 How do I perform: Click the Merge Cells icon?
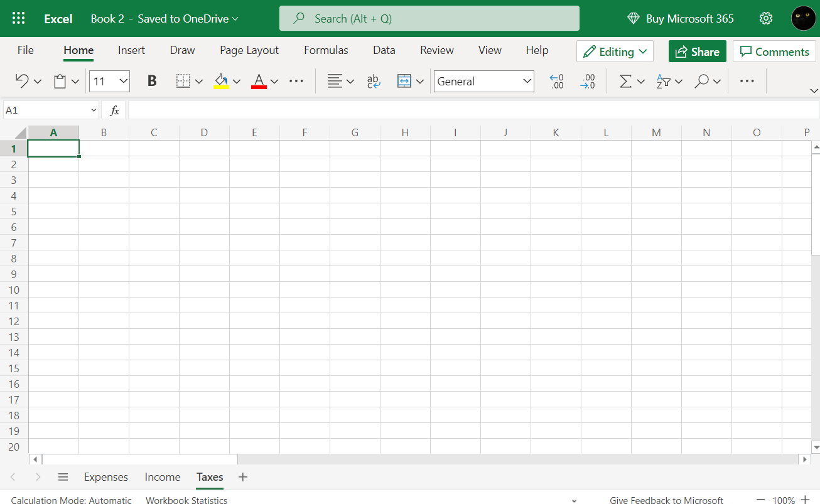[404, 81]
